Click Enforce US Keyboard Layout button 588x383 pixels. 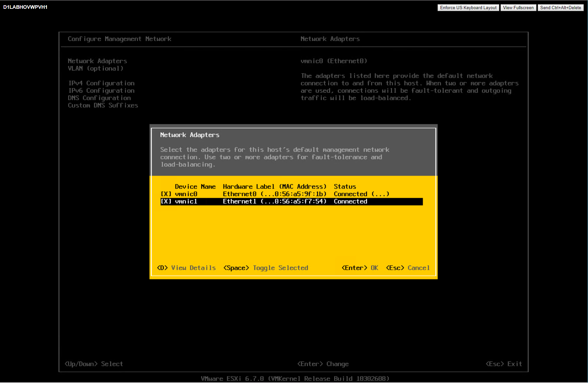[x=468, y=8]
